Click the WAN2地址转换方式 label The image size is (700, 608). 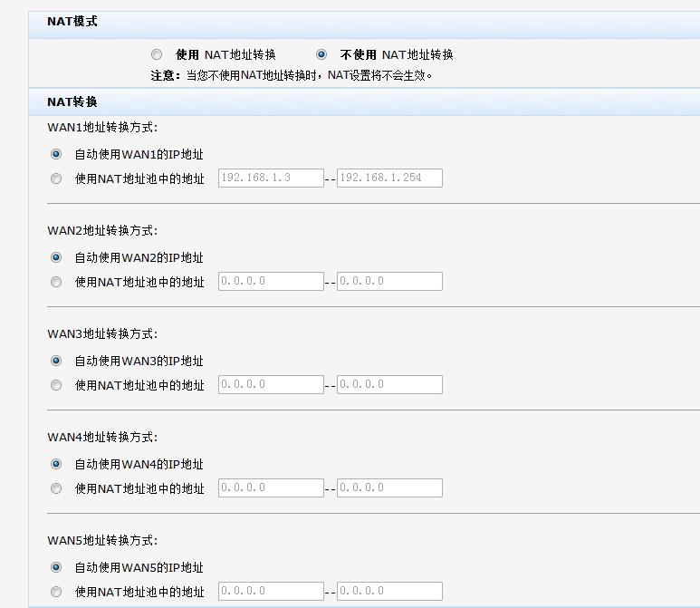coord(102,230)
